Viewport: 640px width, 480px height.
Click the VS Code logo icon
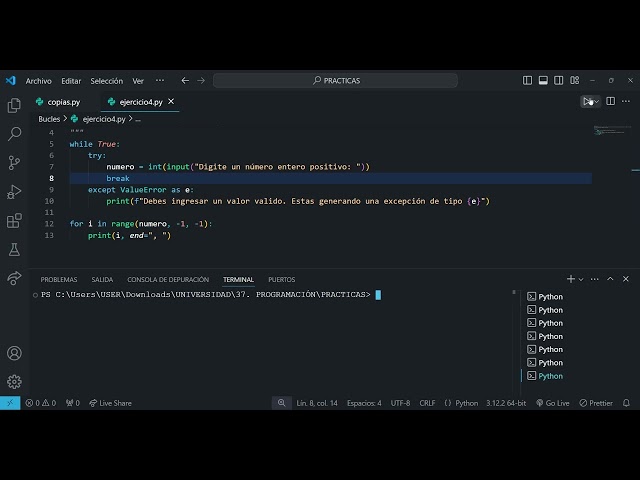pos(11,80)
